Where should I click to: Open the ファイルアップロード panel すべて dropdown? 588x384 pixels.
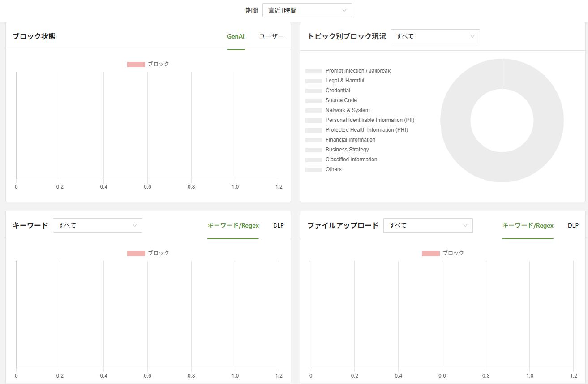428,225
